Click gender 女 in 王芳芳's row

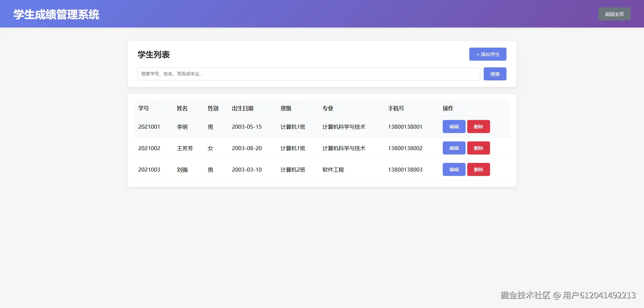coord(210,148)
